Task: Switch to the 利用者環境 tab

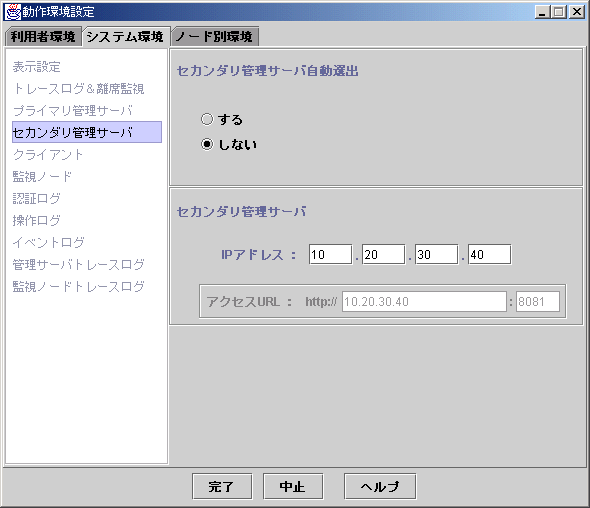Action: click(43, 37)
